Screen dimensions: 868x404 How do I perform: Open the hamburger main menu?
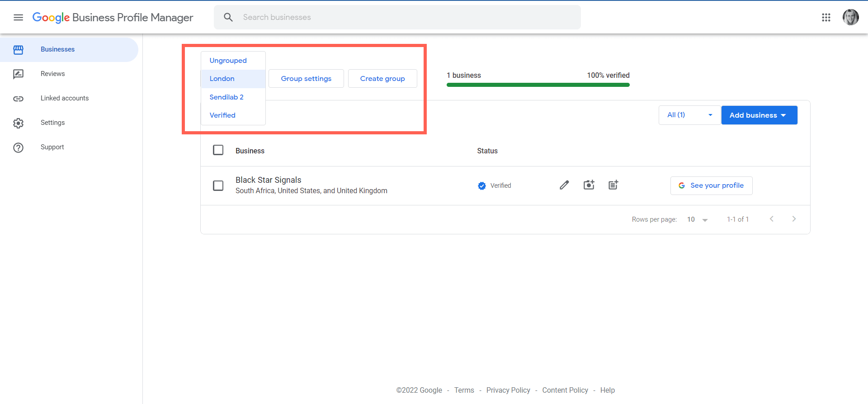point(18,17)
